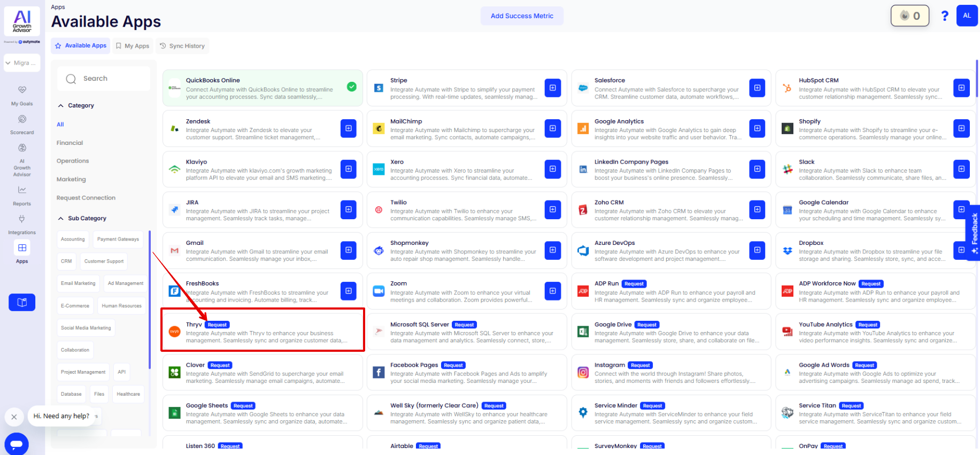
Task: Click the Integrations sidebar icon
Action: coord(22,225)
